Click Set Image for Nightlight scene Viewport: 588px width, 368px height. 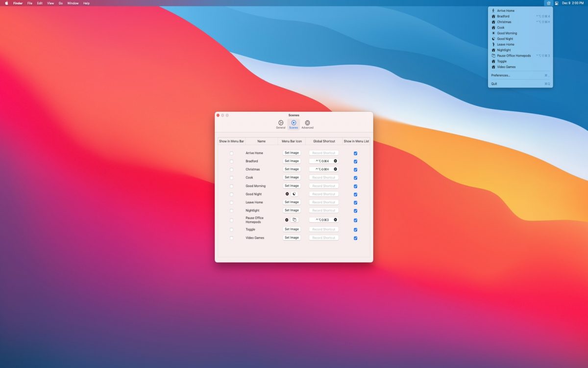tap(292, 210)
